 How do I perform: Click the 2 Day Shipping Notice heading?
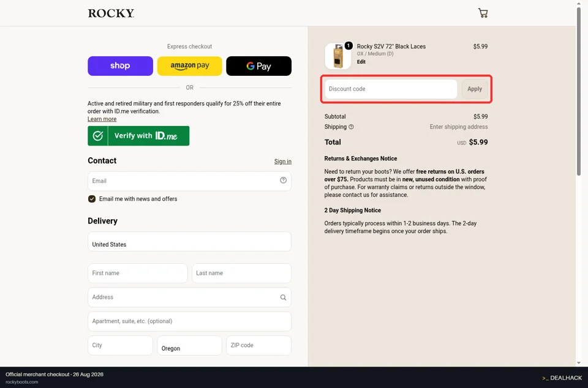[x=353, y=210]
